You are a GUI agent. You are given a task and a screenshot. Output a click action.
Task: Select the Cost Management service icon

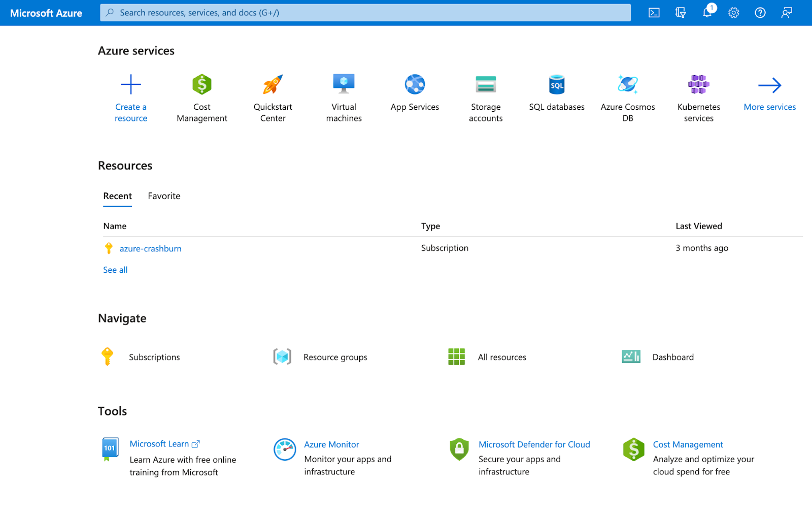tap(201, 84)
